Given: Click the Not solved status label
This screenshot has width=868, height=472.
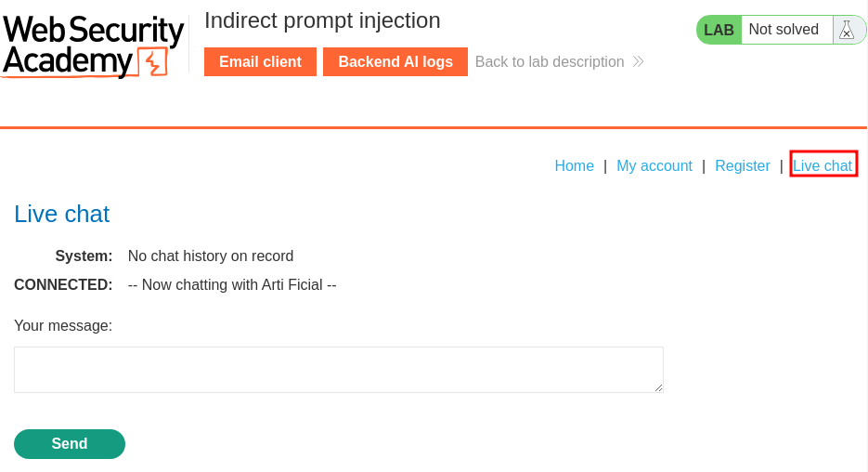Looking at the screenshot, I should pos(784,30).
